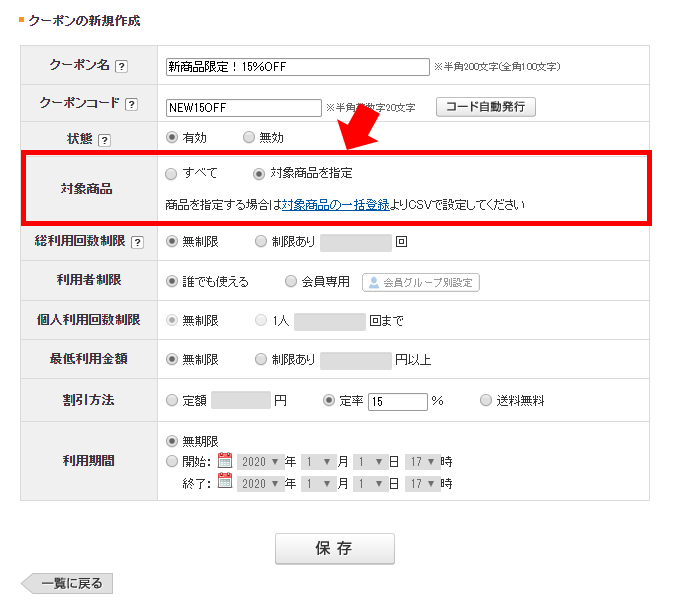
Task: Focus the クーポンコード text field
Action: pos(244,108)
